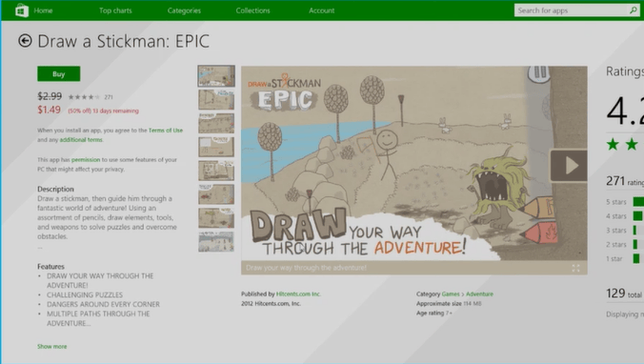The image size is (644, 364).
Task: Click the Features heading
Action: (50, 266)
